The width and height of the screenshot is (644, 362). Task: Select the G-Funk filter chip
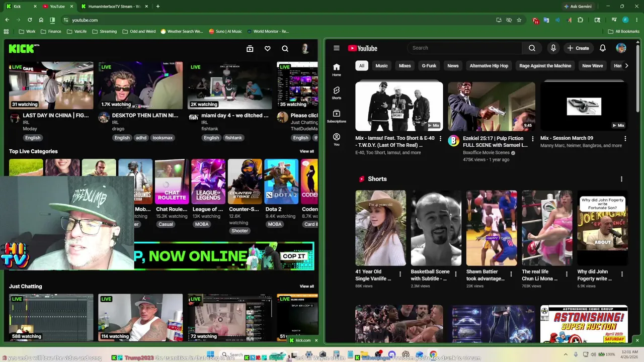tap(429, 66)
